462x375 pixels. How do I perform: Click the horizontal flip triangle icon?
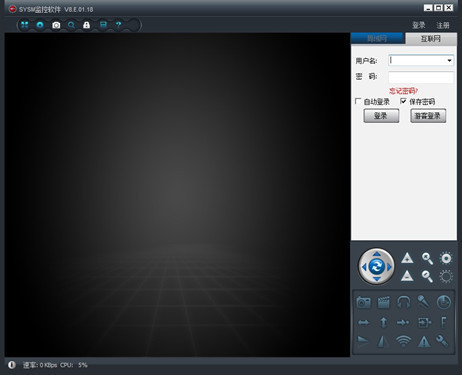[x=363, y=341]
